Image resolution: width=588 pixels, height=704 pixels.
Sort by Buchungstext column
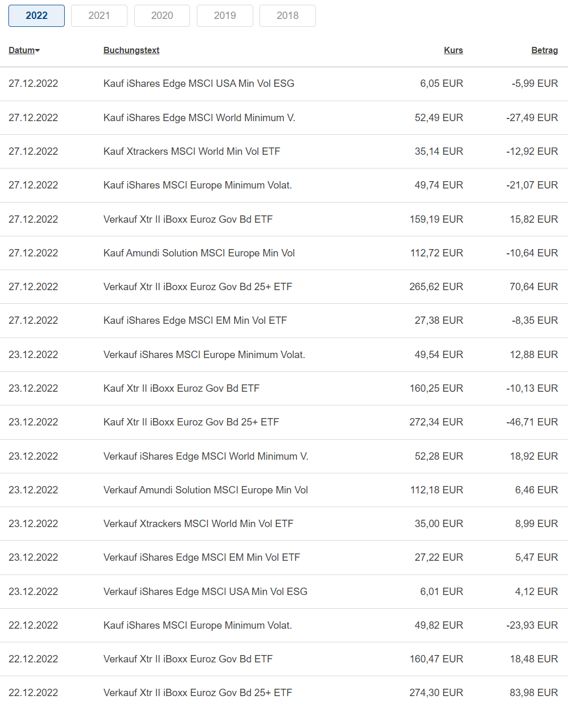pyautogui.click(x=131, y=51)
